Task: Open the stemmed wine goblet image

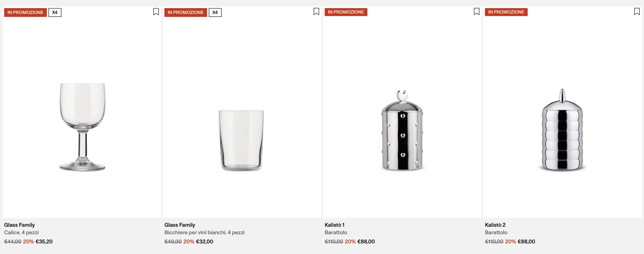Action: (83, 127)
